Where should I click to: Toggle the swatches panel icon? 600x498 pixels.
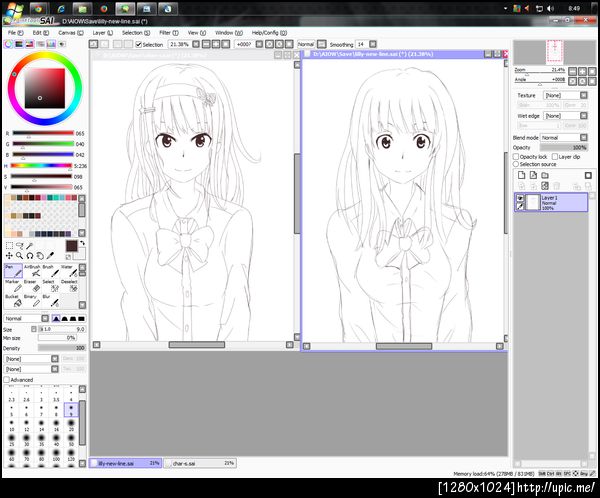pos(51,44)
